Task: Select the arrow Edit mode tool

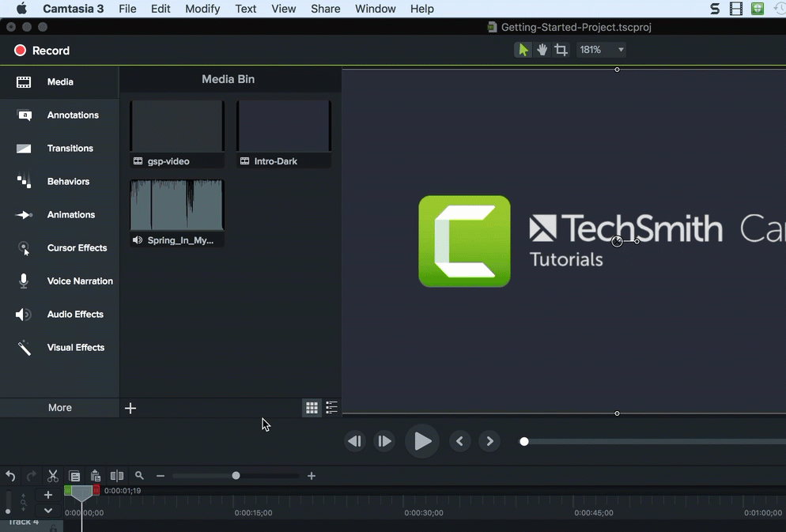Action: pos(523,50)
